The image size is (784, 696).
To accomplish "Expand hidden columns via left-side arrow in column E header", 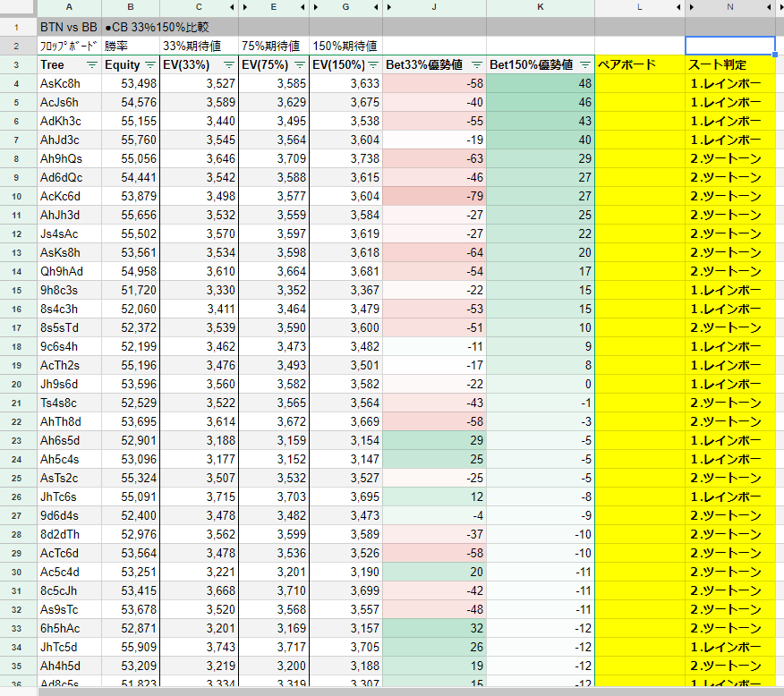I will (245, 7).
